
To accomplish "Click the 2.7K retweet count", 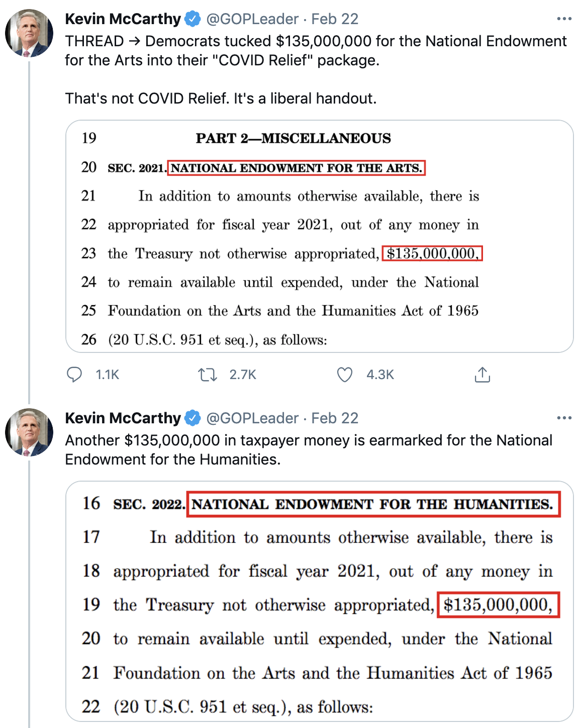I will (x=243, y=375).
